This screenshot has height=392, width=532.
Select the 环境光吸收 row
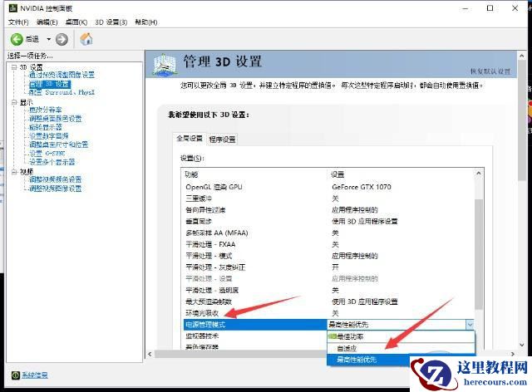(329, 313)
